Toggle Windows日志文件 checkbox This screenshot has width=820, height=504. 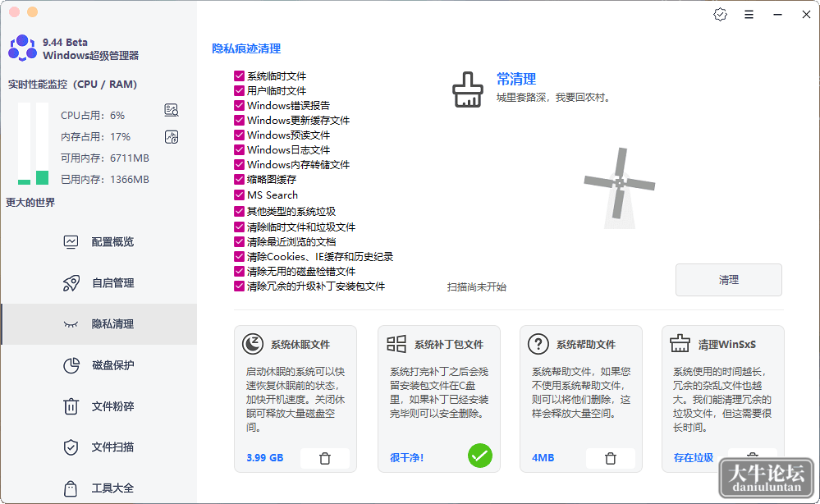pos(239,149)
